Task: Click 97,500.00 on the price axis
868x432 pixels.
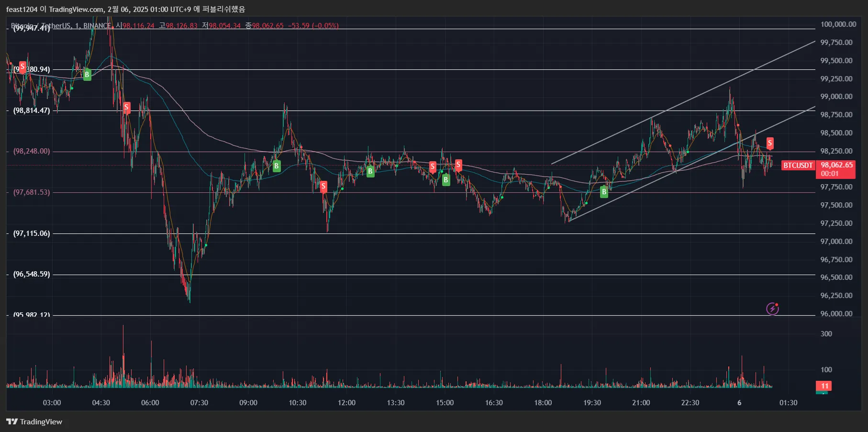Action: (x=836, y=205)
